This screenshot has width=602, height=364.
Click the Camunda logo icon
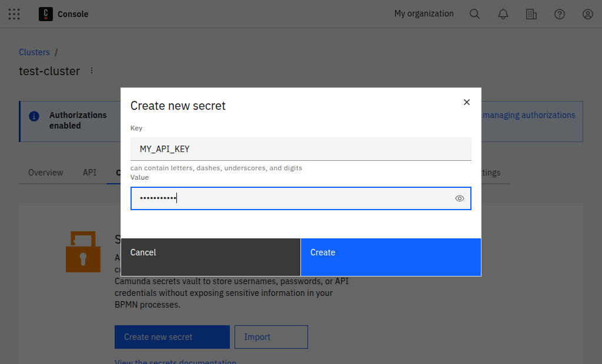point(46,14)
